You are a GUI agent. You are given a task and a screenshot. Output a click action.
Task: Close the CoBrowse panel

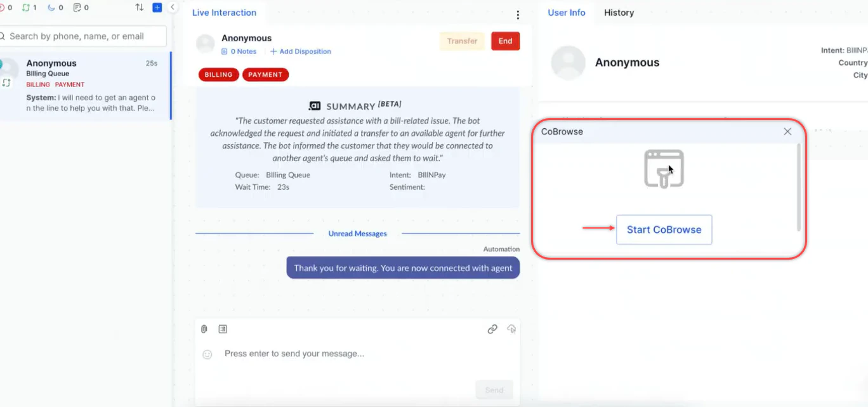coord(787,131)
